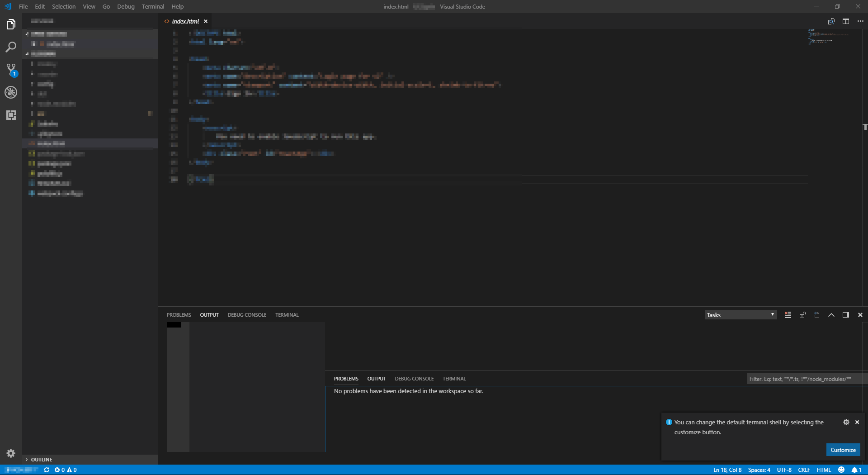The width and height of the screenshot is (868, 475).
Task: Toggle the Output scroll lock icon
Action: click(802, 315)
